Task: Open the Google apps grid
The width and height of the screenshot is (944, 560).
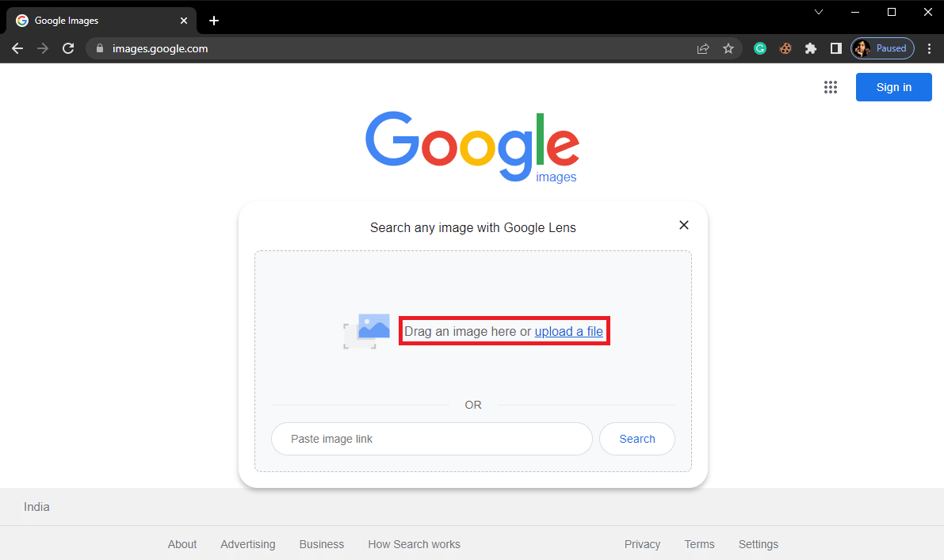Action: pos(830,87)
